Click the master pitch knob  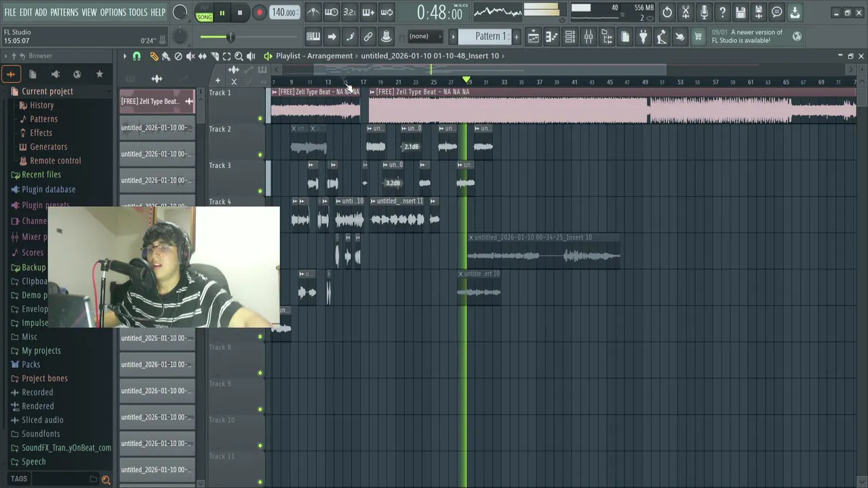(180, 37)
